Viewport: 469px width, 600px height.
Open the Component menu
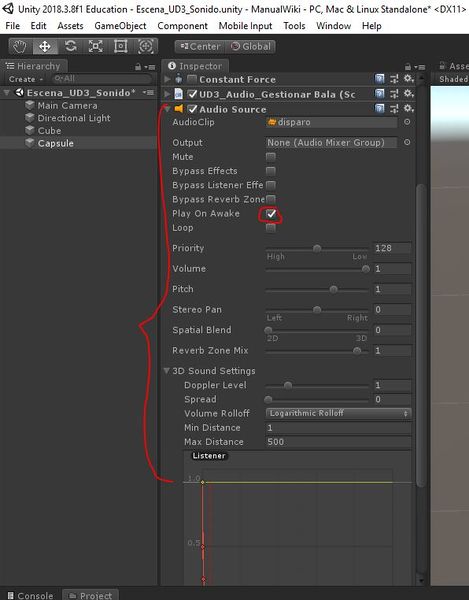[182, 26]
